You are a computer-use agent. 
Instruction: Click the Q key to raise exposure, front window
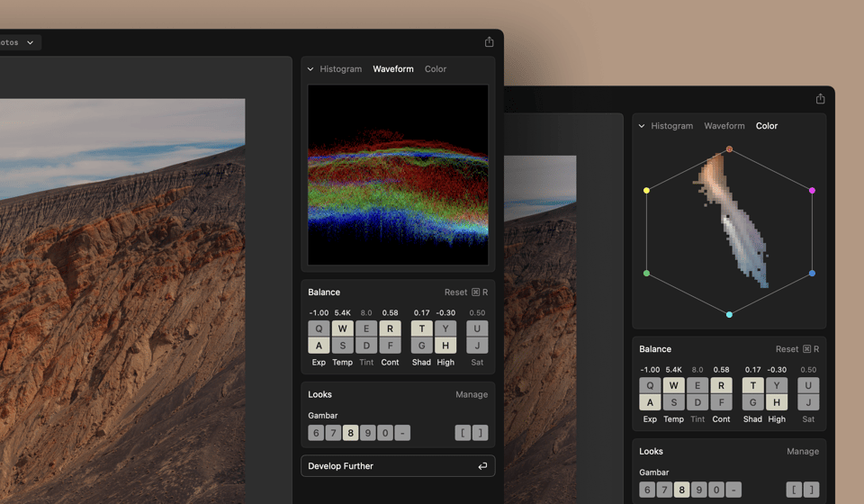tap(319, 328)
